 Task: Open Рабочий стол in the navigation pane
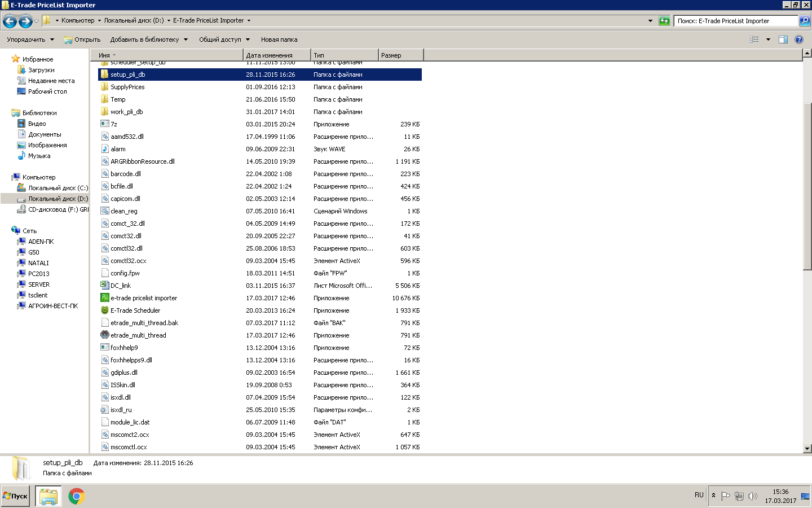pyautogui.click(x=47, y=91)
